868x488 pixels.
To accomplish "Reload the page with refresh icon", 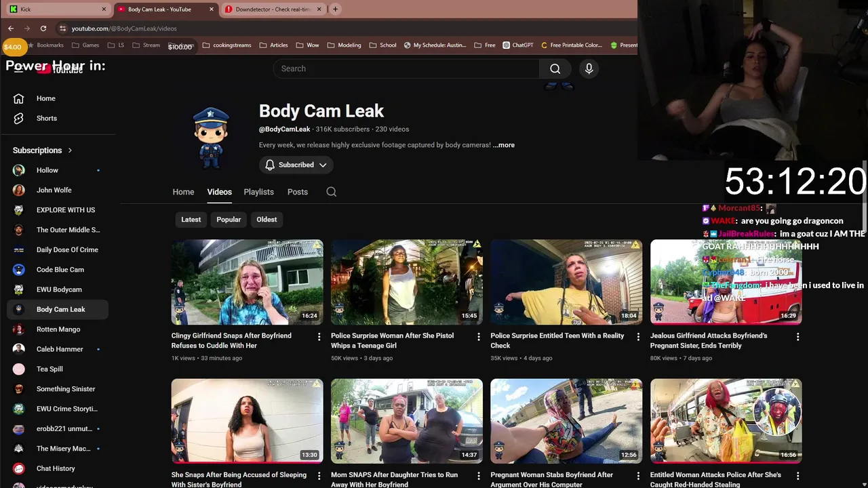I will [x=43, y=28].
